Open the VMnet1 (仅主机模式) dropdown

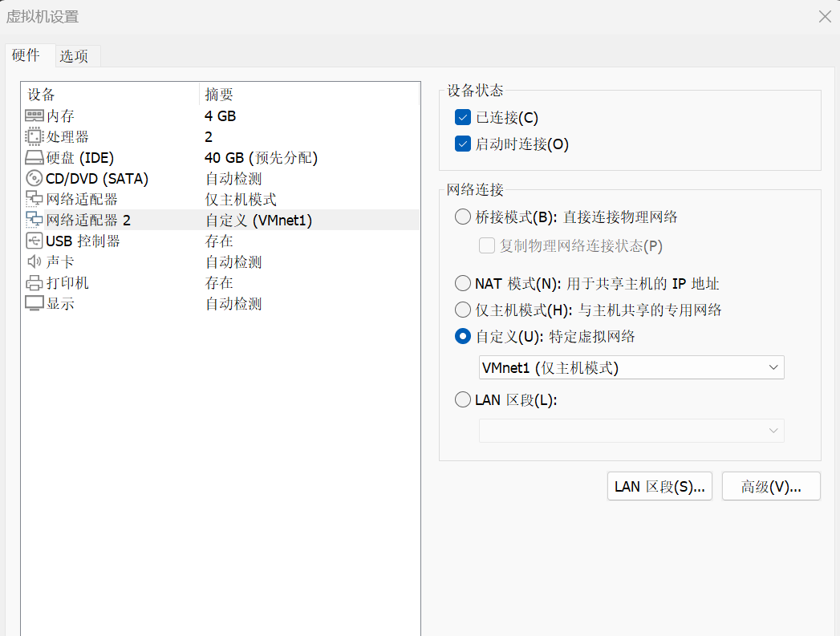(x=631, y=367)
